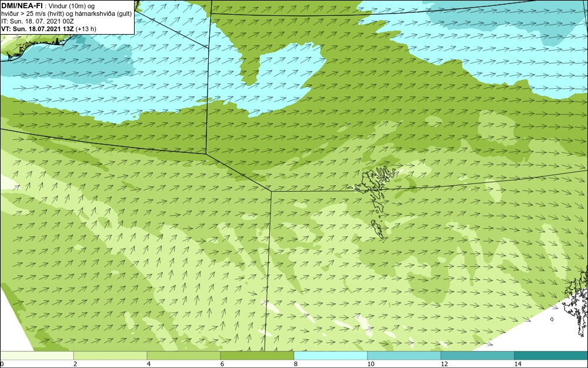The width and height of the screenshot is (588, 368).
Task: Click the DMI/NEA-FI title text
Action: (x=22, y=5)
